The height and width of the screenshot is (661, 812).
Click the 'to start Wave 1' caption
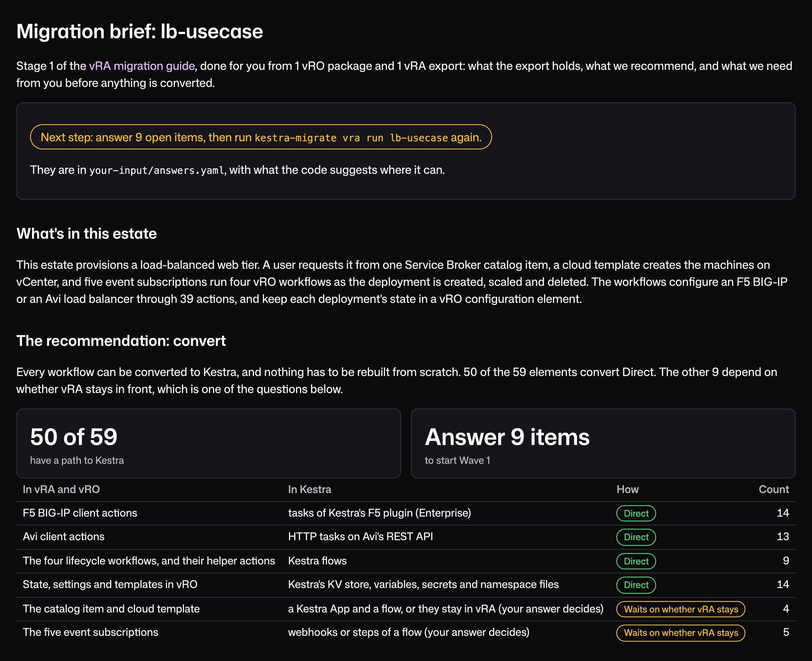(457, 460)
